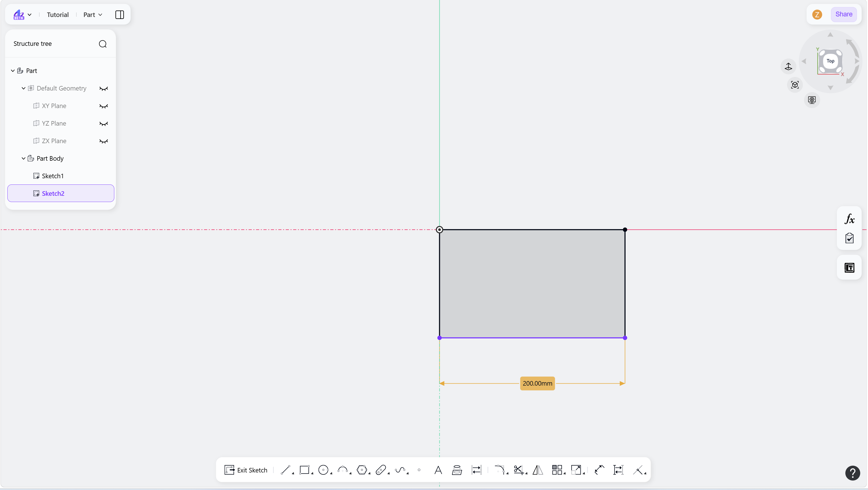Toggle Default Geometry visibility
The height and width of the screenshot is (490, 868).
pos(104,89)
